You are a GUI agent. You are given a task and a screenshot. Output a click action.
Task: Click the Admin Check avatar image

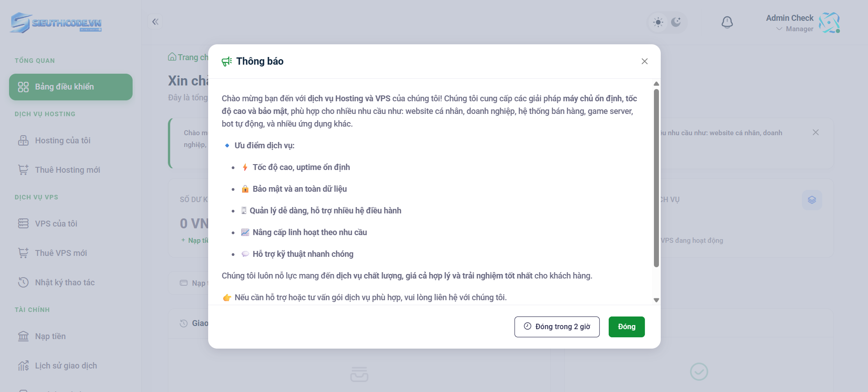click(x=829, y=23)
